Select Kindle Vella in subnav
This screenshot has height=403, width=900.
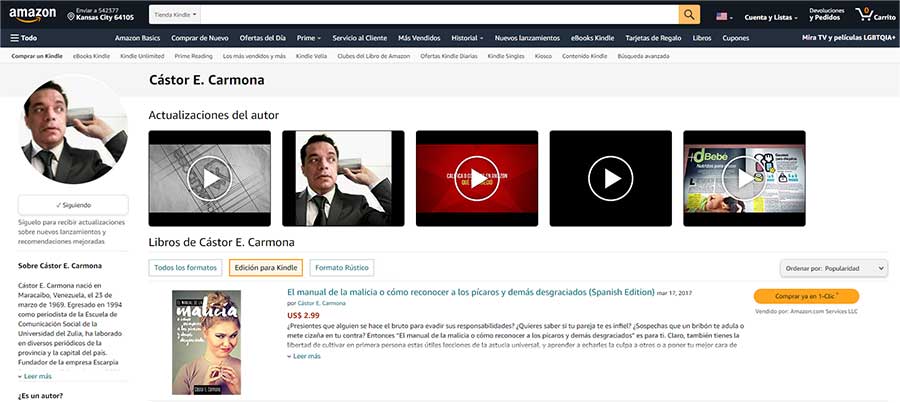(x=312, y=56)
